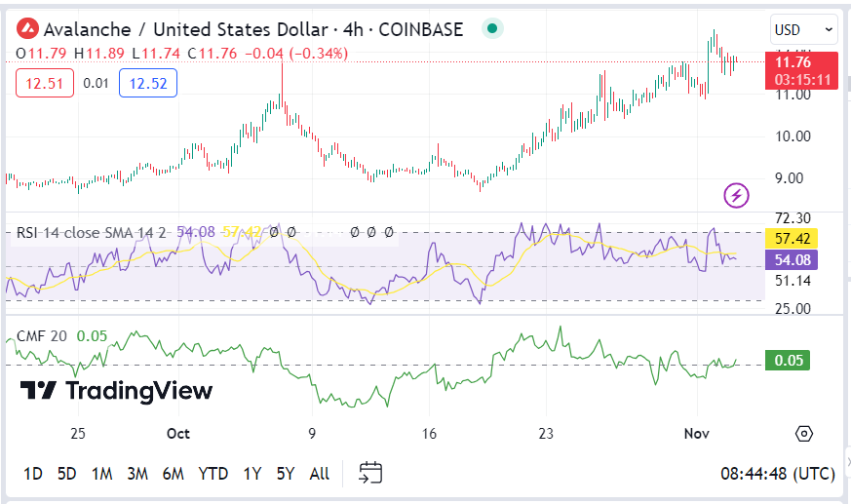Open chart settings target icon
The height and width of the screenshot is (504, 851).
pyautogui.click(x=804, y=434)
